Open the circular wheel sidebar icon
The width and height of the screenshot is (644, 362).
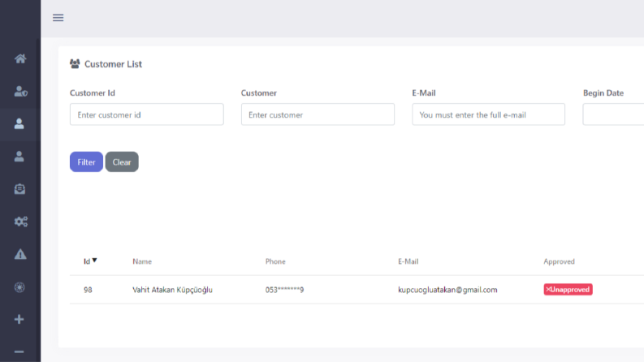point(19,287)
